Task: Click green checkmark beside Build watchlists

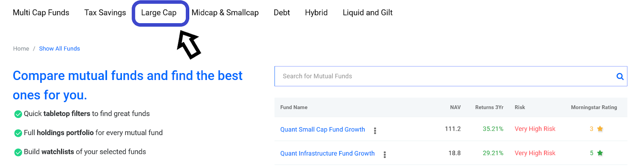Action: (18, 152)
